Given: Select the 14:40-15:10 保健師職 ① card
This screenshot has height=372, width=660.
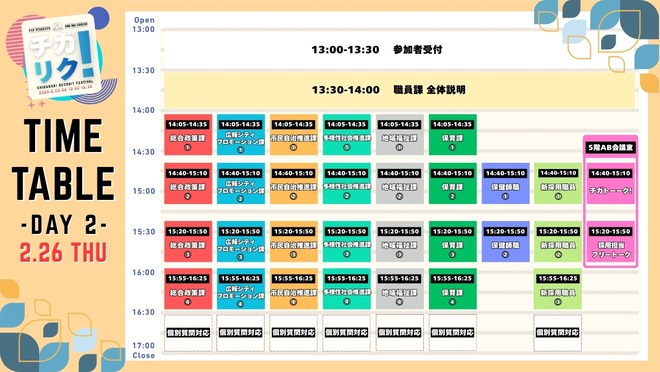Looking at the screenshot, I should point(506,183).
